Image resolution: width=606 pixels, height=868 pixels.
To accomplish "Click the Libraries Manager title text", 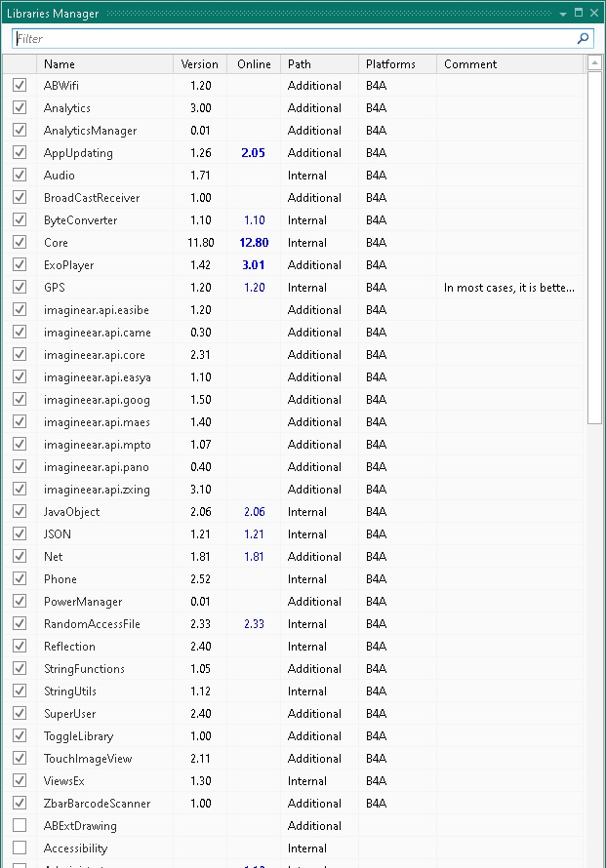I will pos(53,14).
